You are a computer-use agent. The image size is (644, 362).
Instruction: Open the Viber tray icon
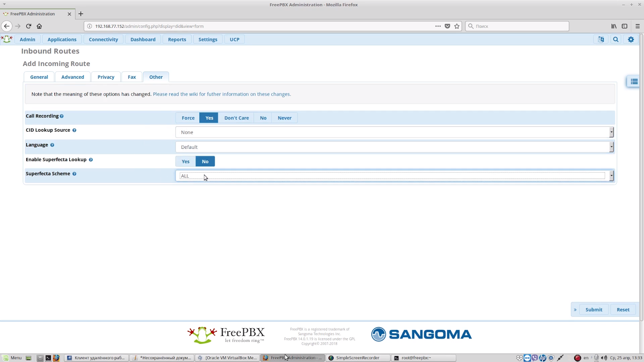[534, 358]
